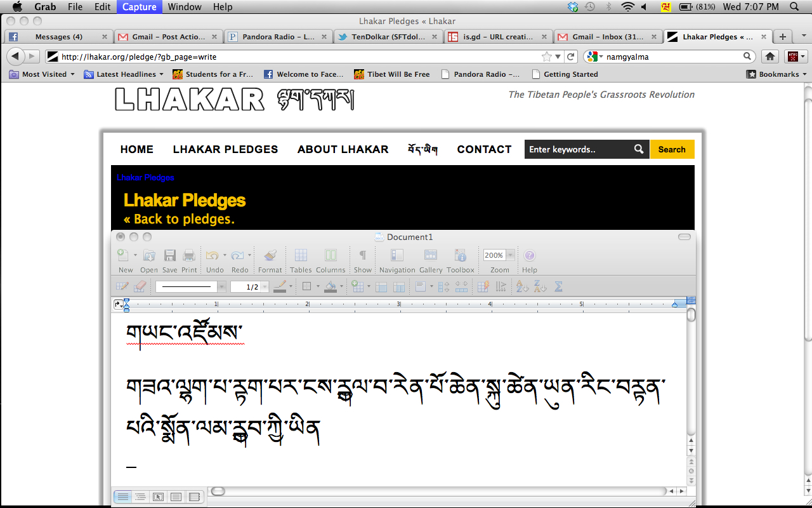Open the Tables tool in the toolbar
This screenshot has height=508, width=812.
pyautogui.click(x=301, y=256)
